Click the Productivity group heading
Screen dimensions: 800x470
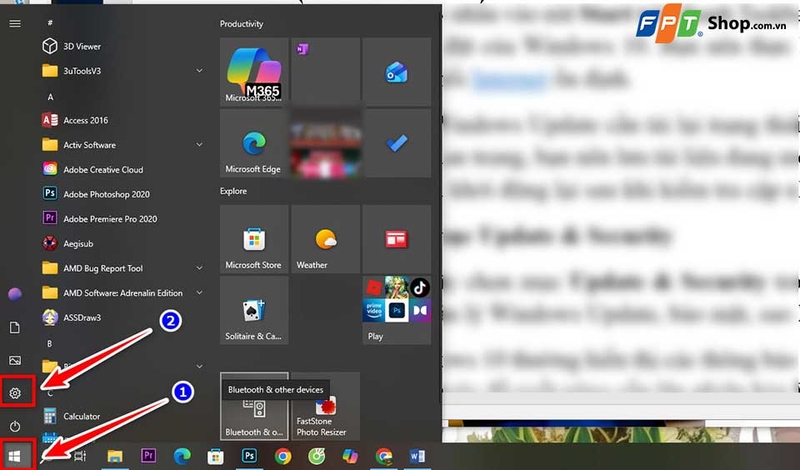click(241, 23)
